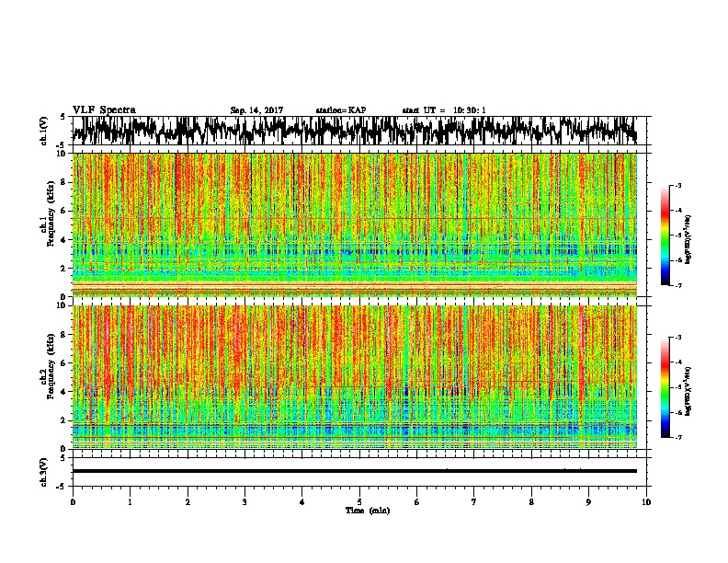Click the "Time (min)" axis title
The width and height of the screenshot is (728, 563).
(x=368, y=511)
